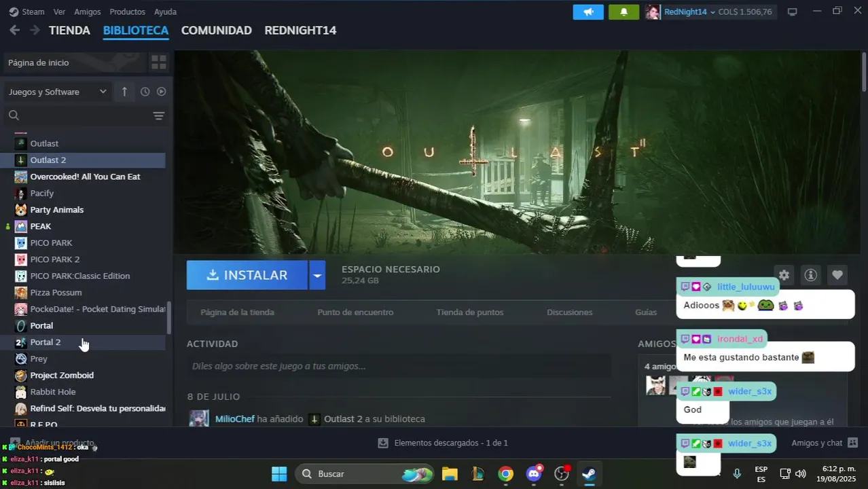Open the Guías link
This screenshot has height=489, width=868.
[646, 312]
